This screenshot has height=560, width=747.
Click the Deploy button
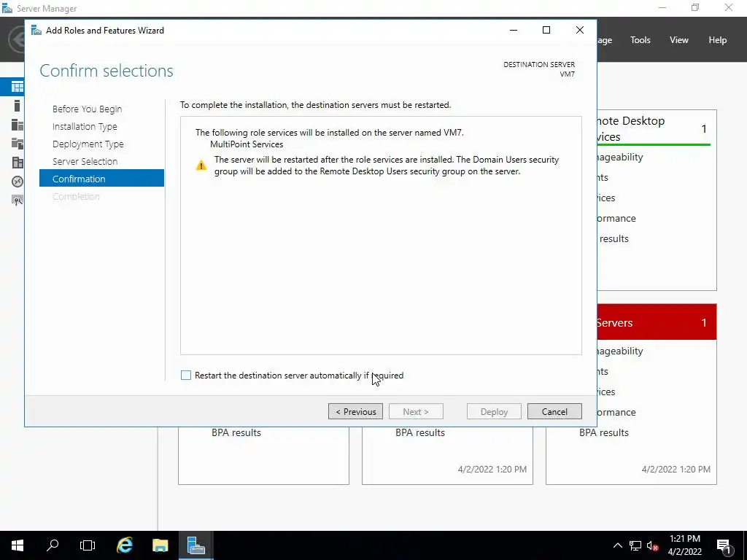point(494,411)
